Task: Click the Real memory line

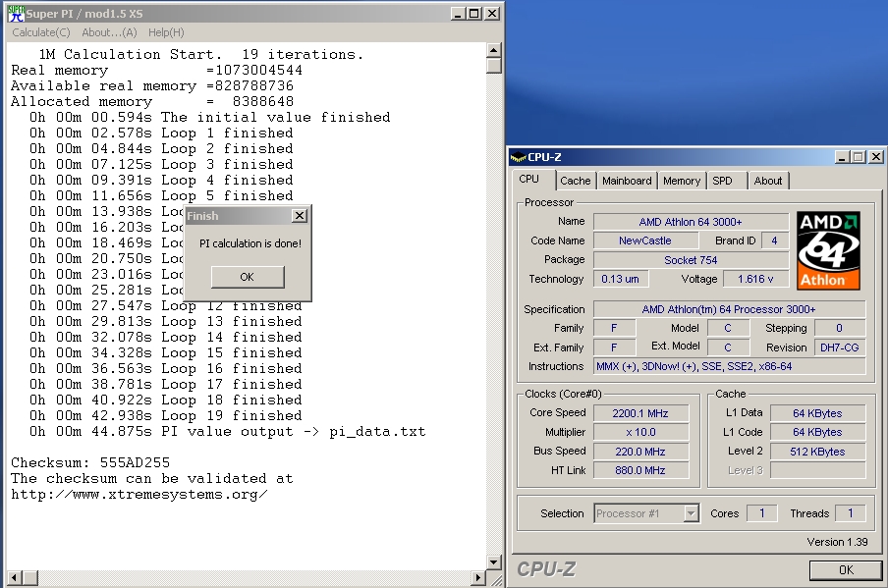Action: [156, 70]
